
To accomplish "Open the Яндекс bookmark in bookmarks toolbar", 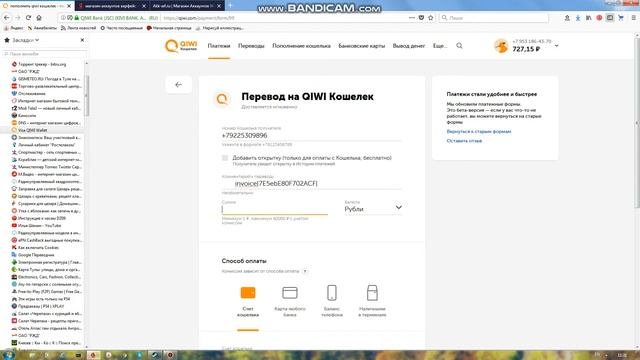I will tap(13, 28).
